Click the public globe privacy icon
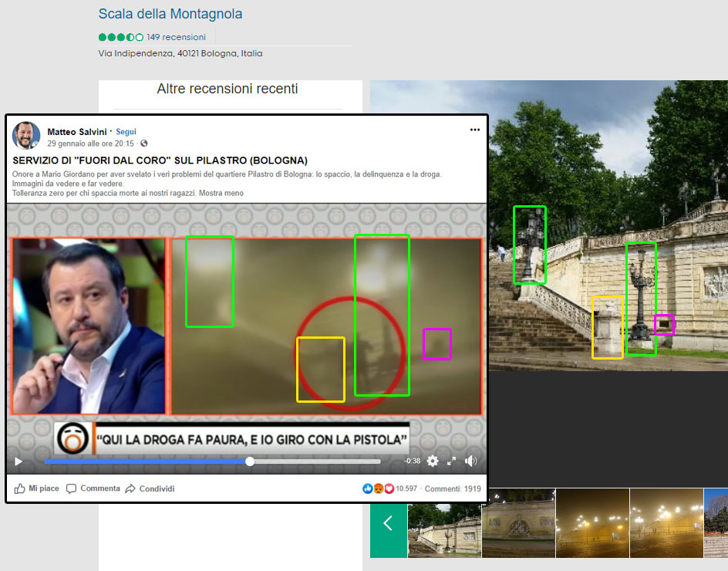This screenshot has height=571, width=728. click(144, 143)
